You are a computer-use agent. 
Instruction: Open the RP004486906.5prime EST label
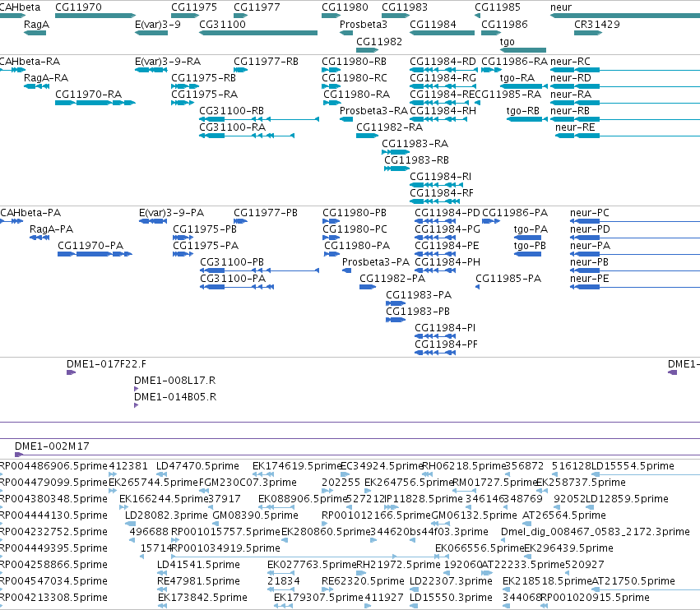tap(53, 466)
